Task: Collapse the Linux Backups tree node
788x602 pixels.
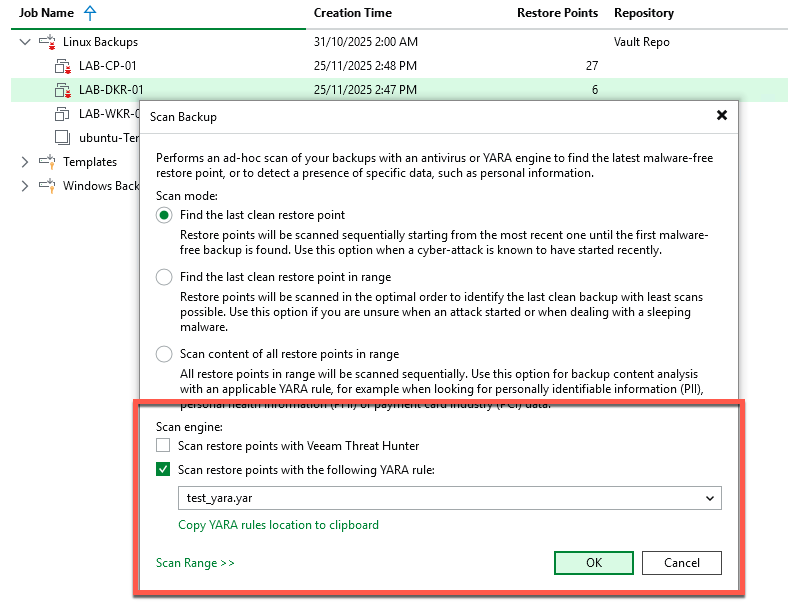Action: coord(25,42)
